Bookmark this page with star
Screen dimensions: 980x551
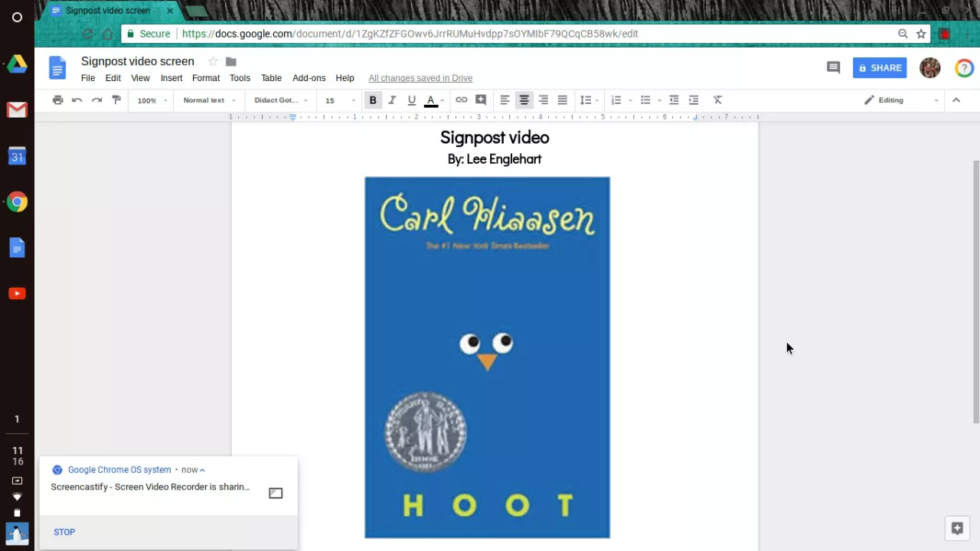921,34
